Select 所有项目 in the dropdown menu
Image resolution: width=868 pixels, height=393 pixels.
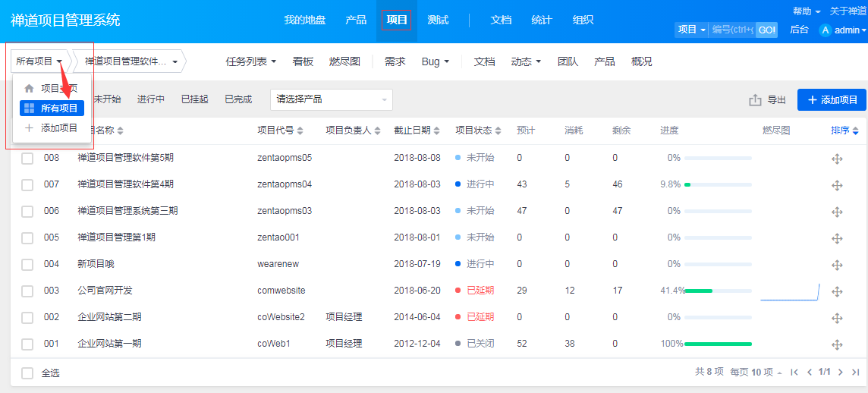[x=52, y=108]
